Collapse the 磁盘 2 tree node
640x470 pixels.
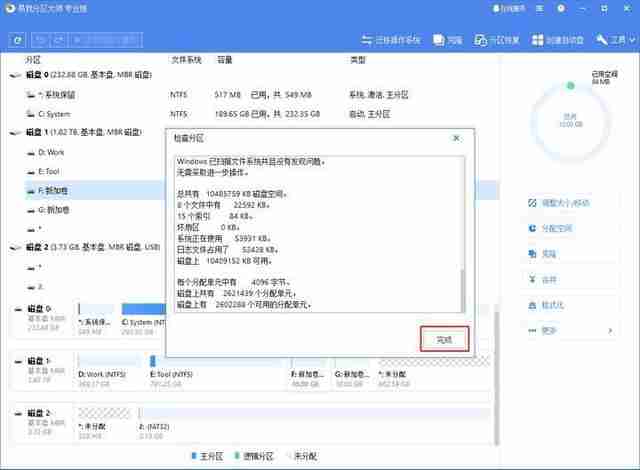tap(13, 245)
